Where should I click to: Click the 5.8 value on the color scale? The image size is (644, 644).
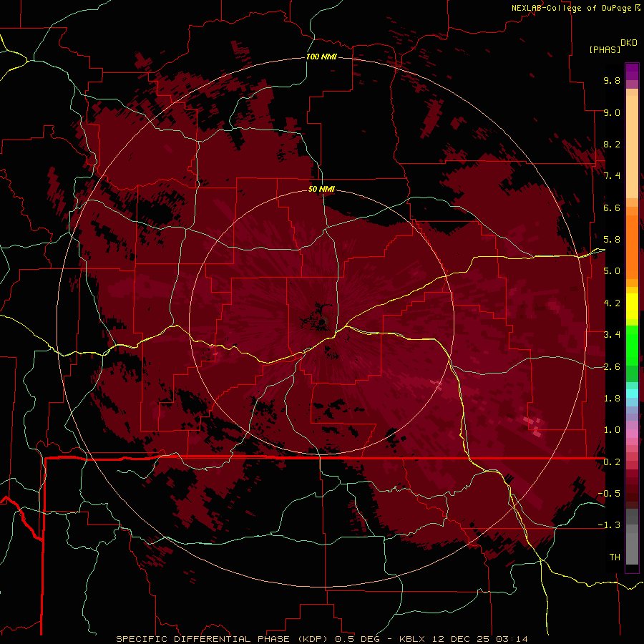coord(612,240)
